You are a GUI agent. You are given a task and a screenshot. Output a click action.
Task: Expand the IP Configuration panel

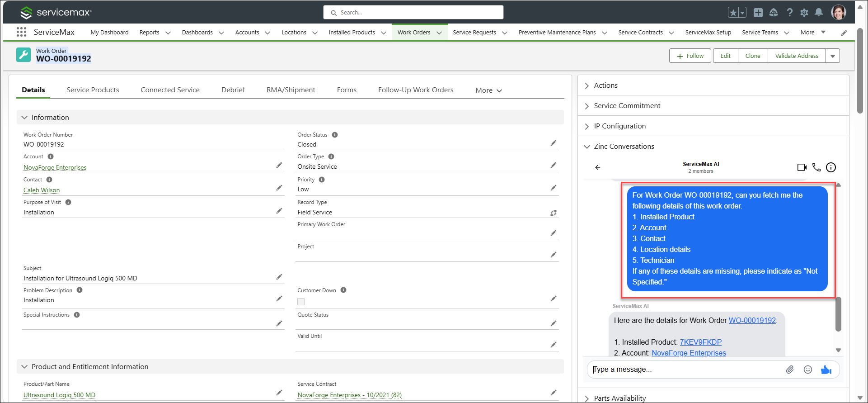click(x=587, y=127)
